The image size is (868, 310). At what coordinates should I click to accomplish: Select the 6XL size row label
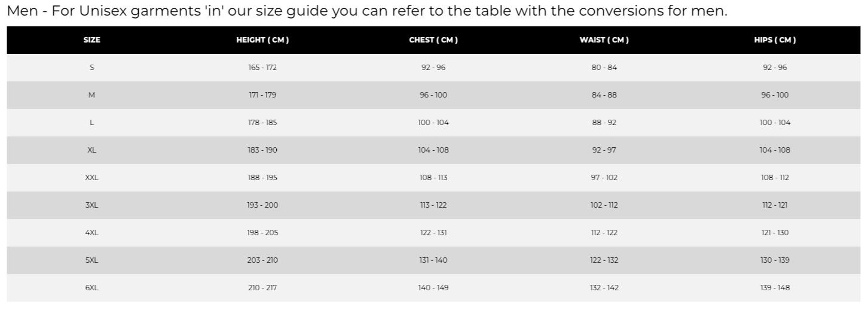91,288
